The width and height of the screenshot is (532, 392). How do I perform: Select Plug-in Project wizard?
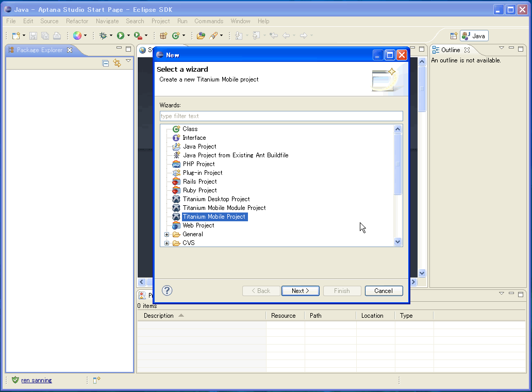(x=203, y=173)
